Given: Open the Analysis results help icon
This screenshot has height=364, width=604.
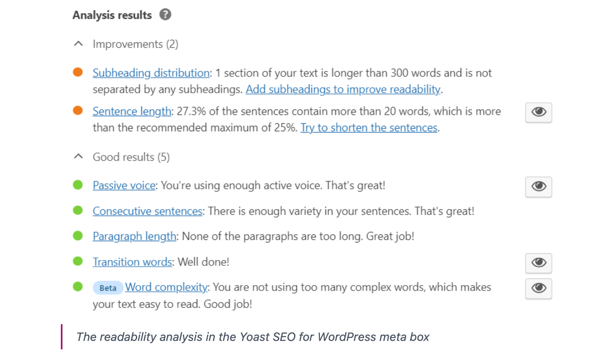Looking at the screenshot, I should [x=165, y=15].
